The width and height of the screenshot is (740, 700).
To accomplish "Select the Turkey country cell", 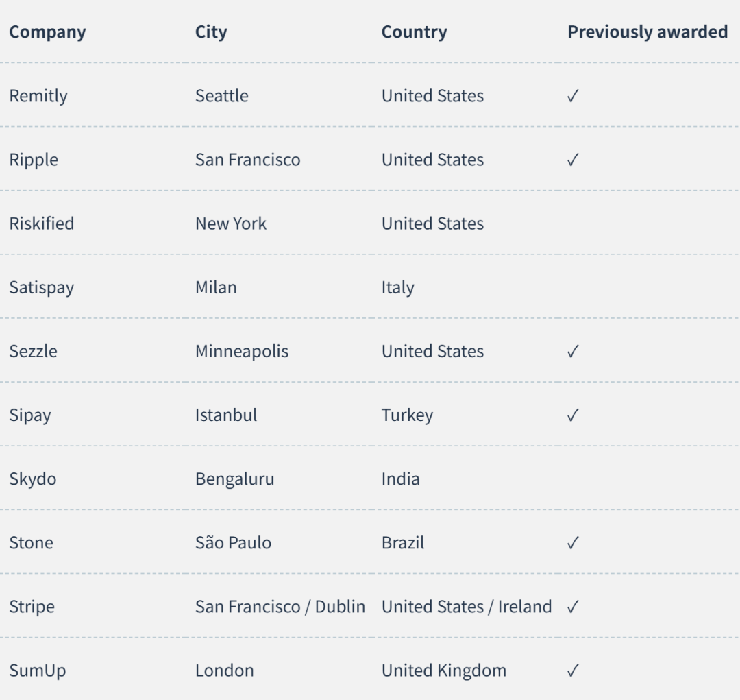I will tap(407, 415).
